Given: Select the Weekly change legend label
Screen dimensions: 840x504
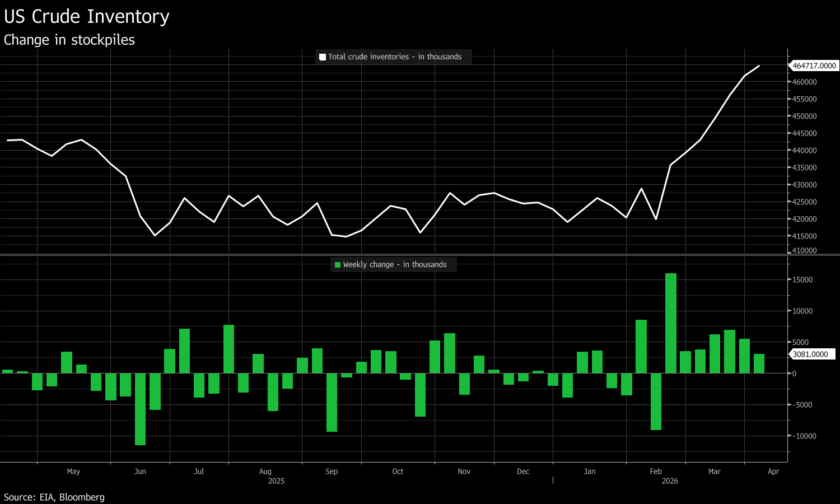Looking at the screenshot, I should click(395, 265).
